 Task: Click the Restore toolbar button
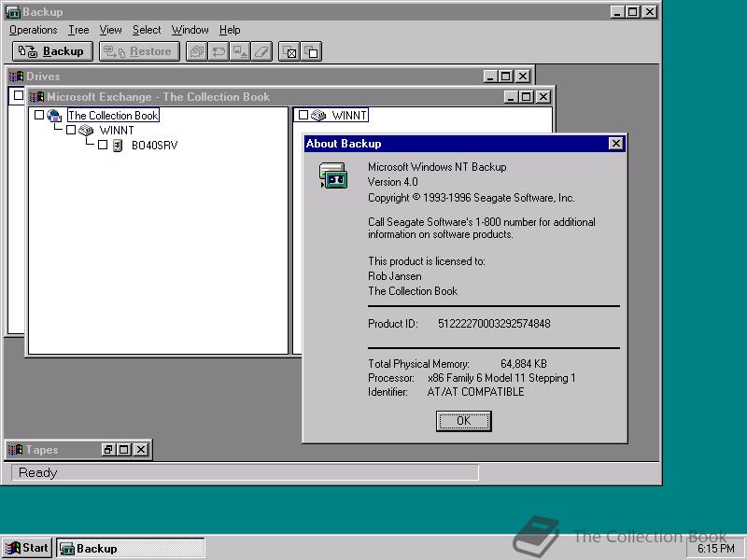(x=139, y=51)
